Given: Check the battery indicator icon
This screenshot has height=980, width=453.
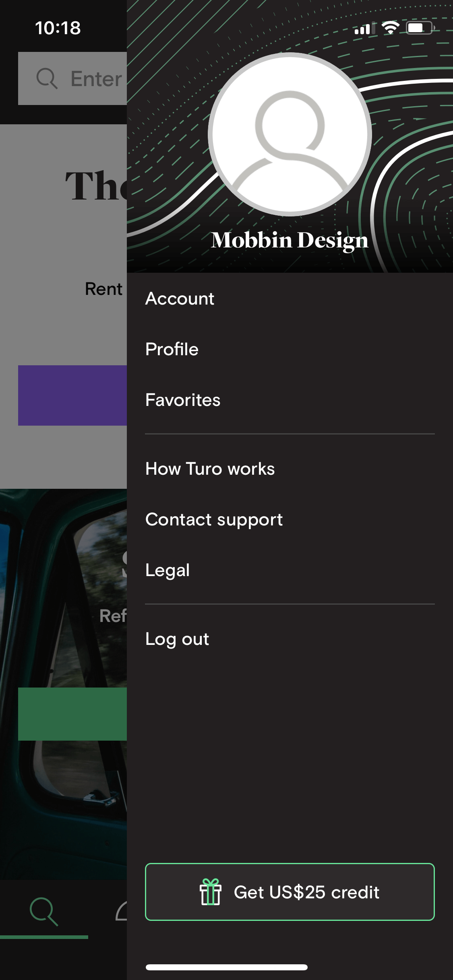Looking at the screenshot, I should click(420, 28).
